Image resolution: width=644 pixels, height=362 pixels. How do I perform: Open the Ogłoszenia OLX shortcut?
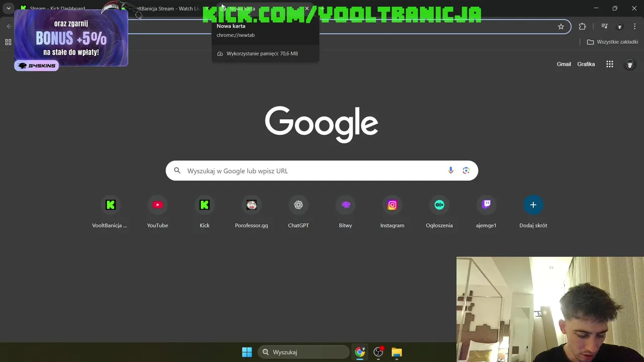click(x=439, y=212)
